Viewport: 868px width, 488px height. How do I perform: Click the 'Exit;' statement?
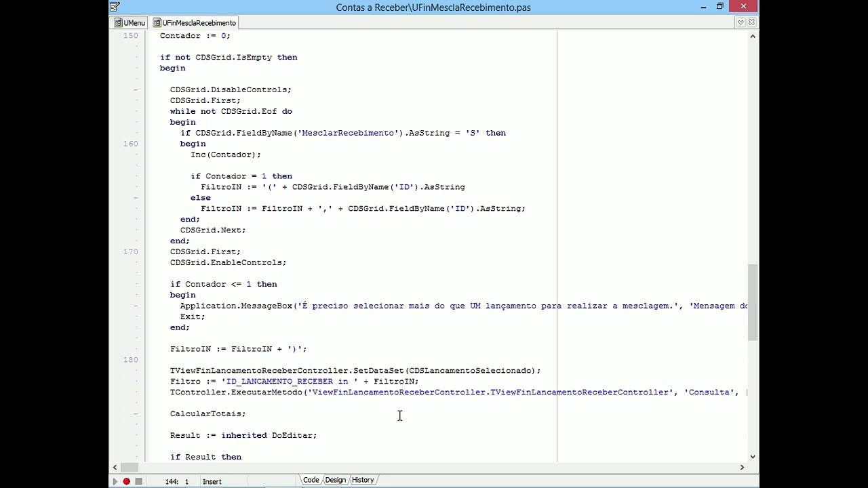[193, 317]
